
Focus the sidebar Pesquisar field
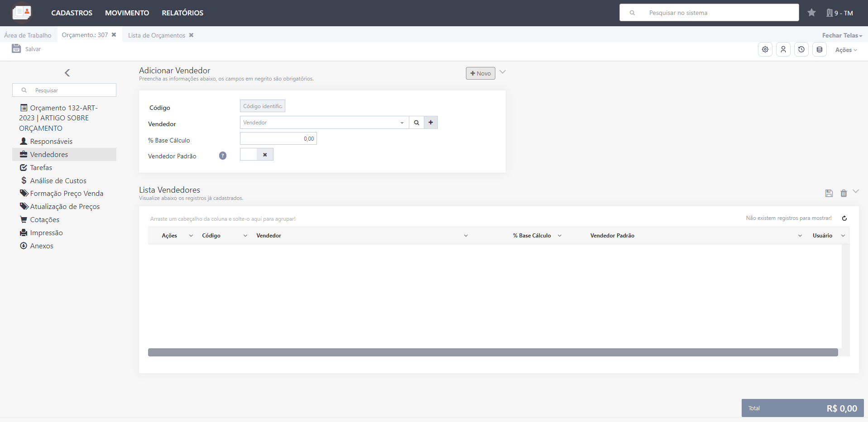point(64,90)
